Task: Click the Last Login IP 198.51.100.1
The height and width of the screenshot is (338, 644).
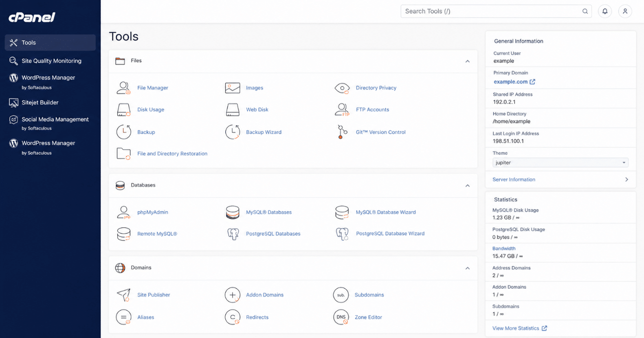Action: pos(508,141)
